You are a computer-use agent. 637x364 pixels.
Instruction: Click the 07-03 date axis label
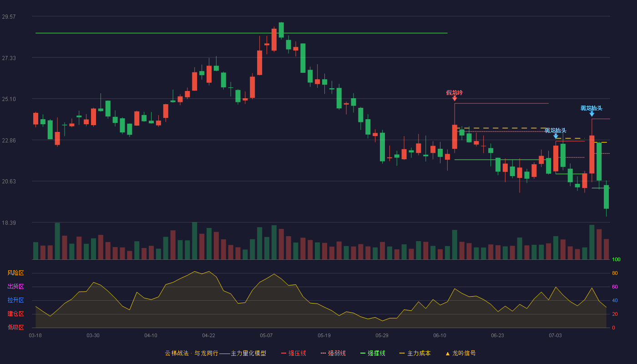(x=555, y=335)
